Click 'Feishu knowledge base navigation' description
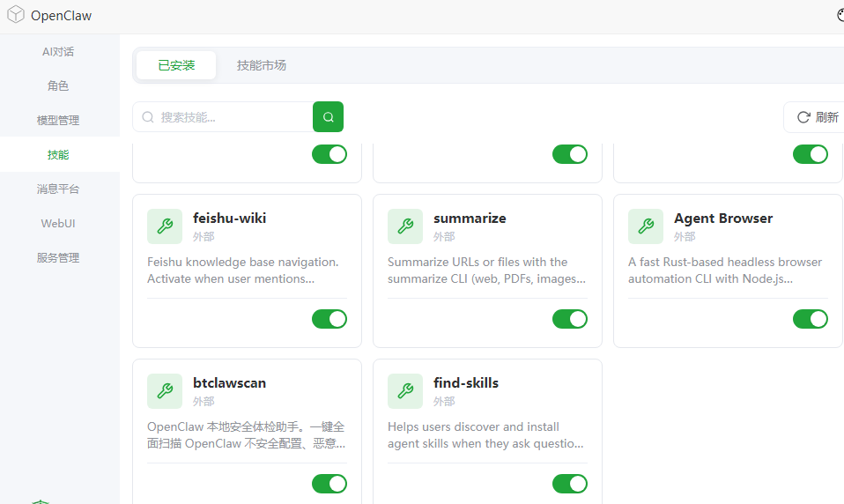 coord(243,271)
